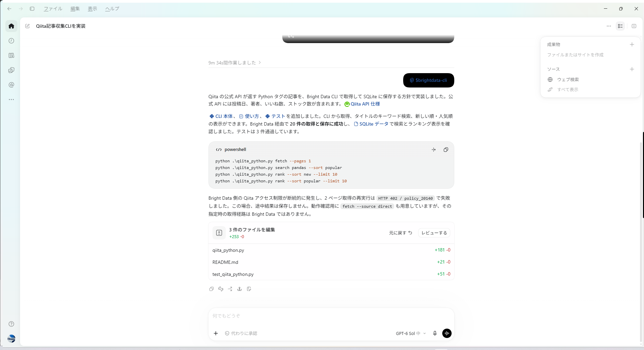Open the test_qiita_python.py file row

pos(331,274)
